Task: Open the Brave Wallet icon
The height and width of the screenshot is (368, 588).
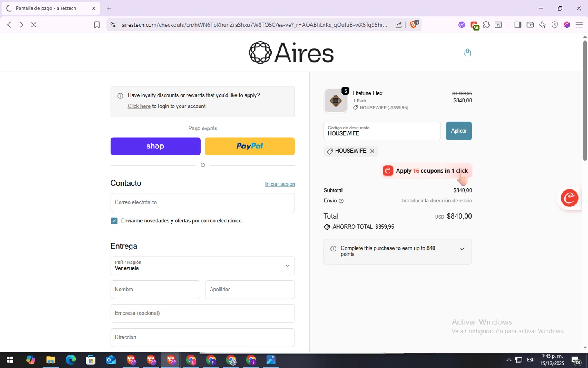Action: tap(530, 25)
